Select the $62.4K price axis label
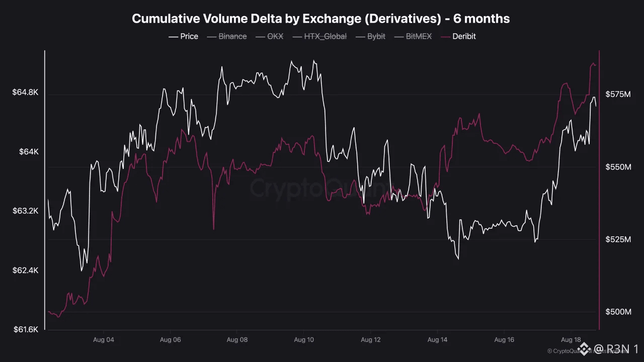Image resolution: width=644 pixels, height=362 pixels. pyautogui.click(x=25, y=270)
